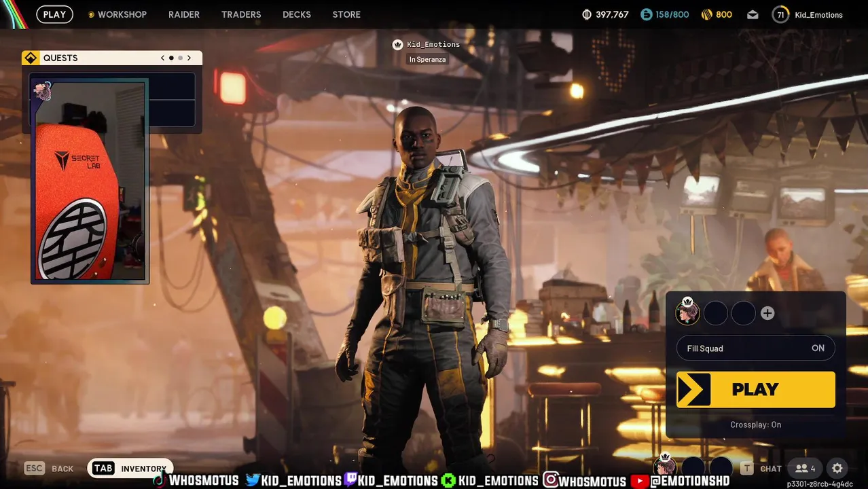This screenshot has width=868, height=489.
Task: Toggle Fill Squad ON setting
Action: point(756,348)
